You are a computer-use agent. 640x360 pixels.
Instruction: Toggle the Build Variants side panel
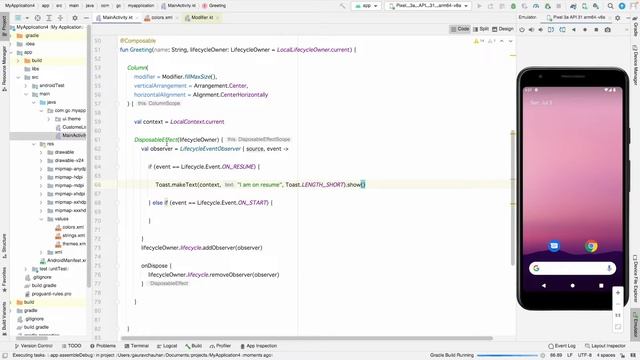click(x=4, y=319)
